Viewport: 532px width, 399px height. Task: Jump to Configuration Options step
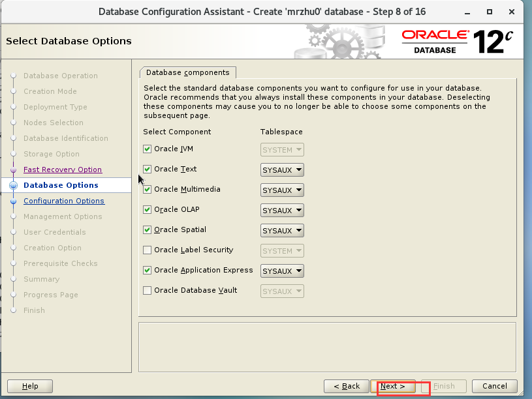pyautogui.click(x=64, y=201)
